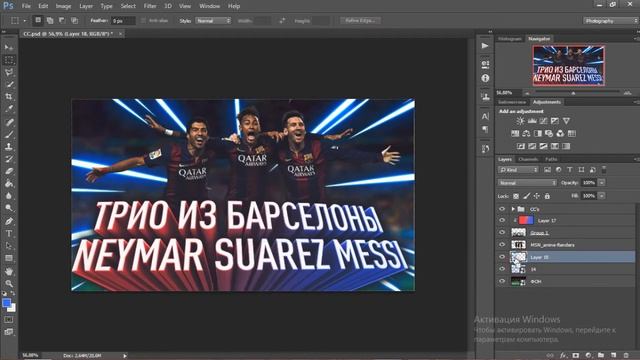Click Add layer style fx icon

click(563, 356)
